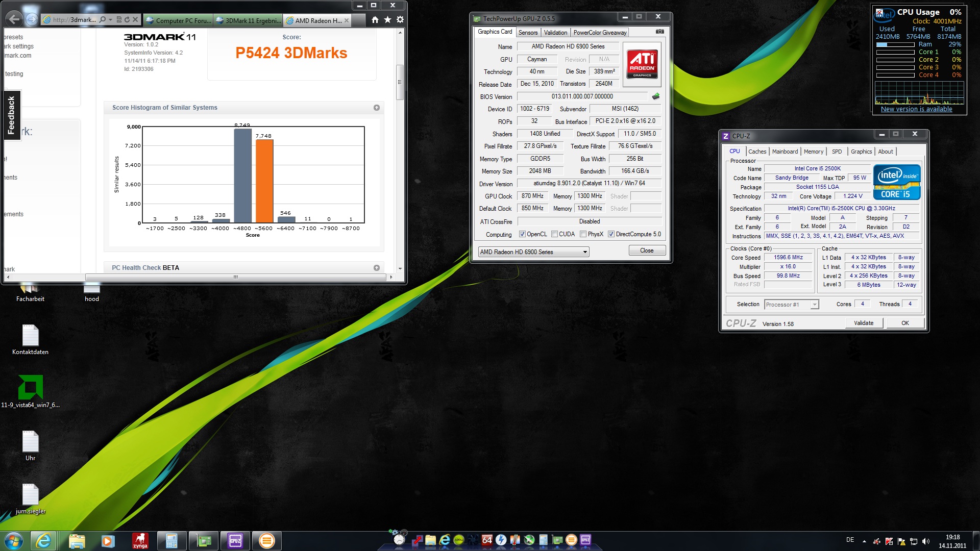Screen dimensions: 980x551
Task: Toggle the PhysX checkbox in GPU-Z
Action: pos(583,234)
